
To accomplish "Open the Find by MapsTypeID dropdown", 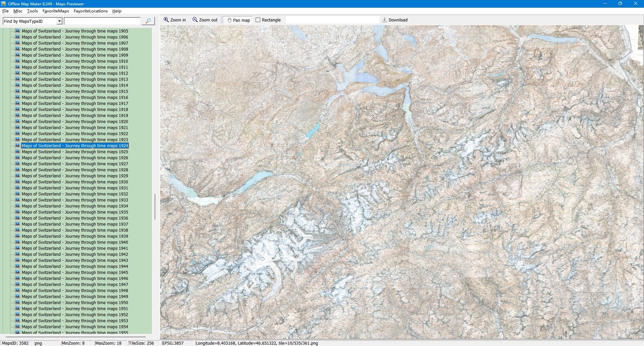I will click(59, 21).
